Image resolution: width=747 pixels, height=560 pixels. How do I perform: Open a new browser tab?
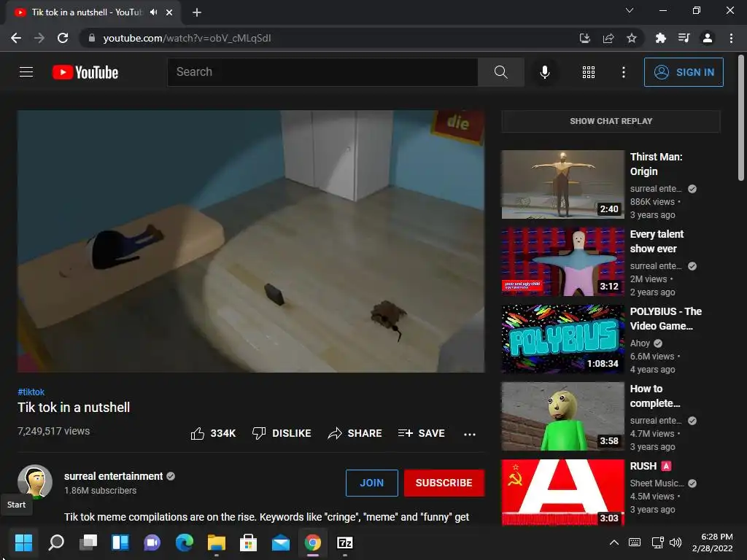[x=197, y=12]
